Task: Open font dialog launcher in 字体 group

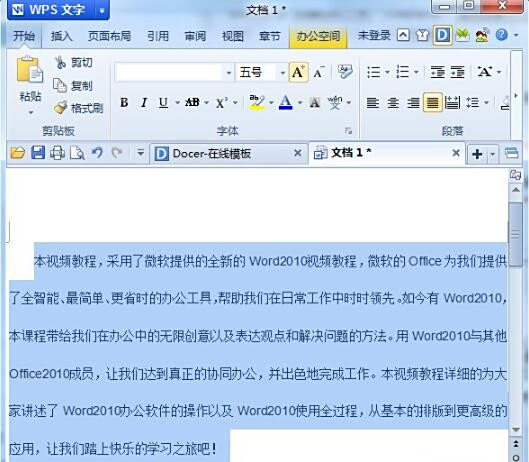Action: point(349,131)
